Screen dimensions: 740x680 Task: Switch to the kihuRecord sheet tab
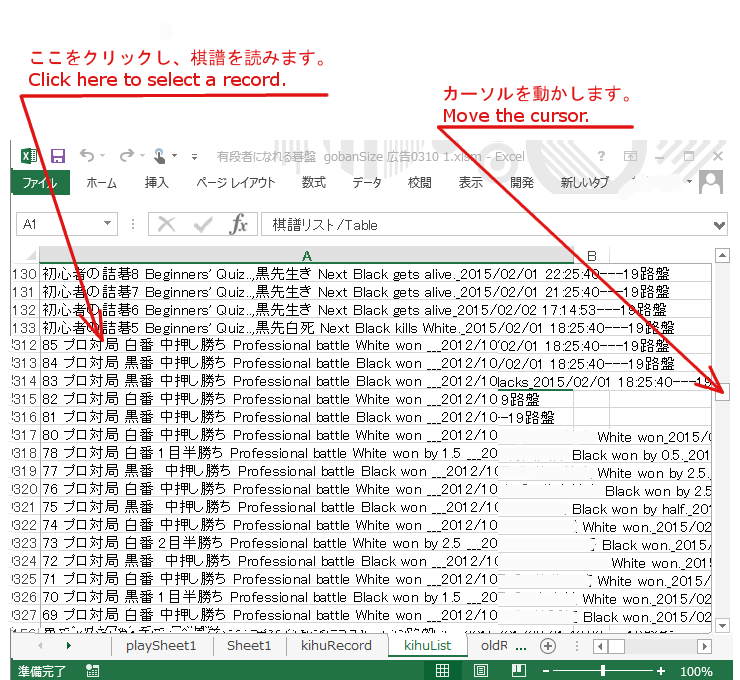coord(336,646)
